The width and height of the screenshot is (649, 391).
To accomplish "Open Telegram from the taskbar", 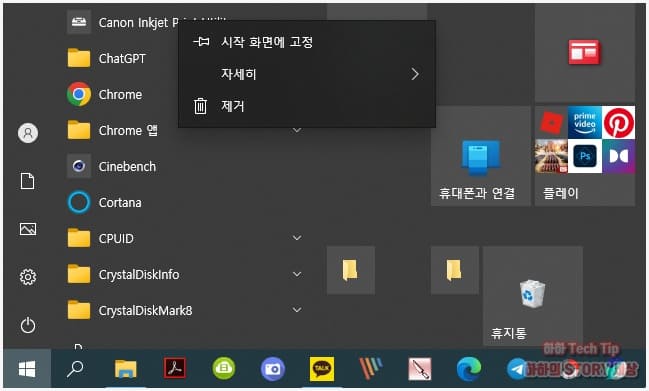I will [x=517, y=369].
